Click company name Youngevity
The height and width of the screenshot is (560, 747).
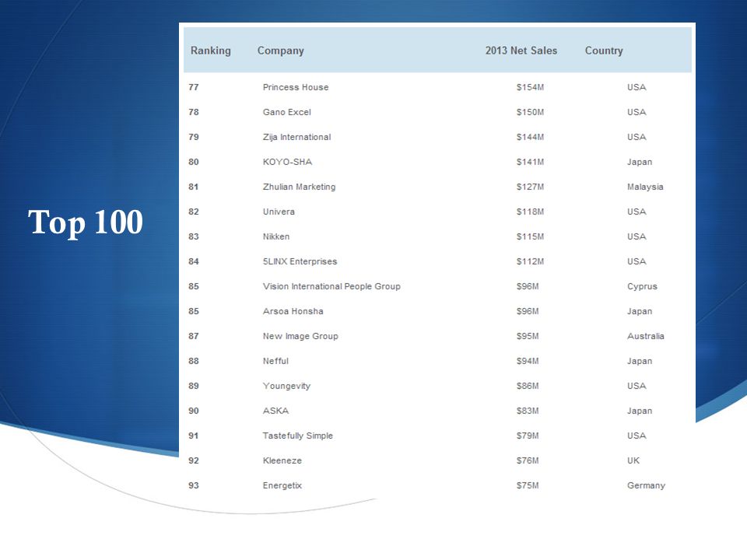coord(286,386)
